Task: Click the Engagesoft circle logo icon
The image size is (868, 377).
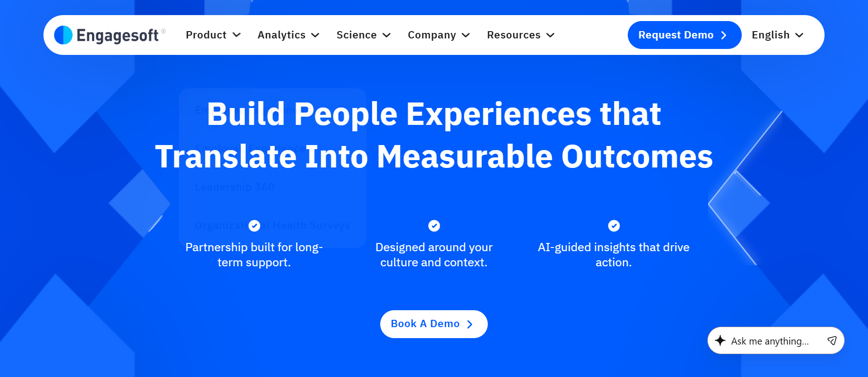Action: click(63, 35)
